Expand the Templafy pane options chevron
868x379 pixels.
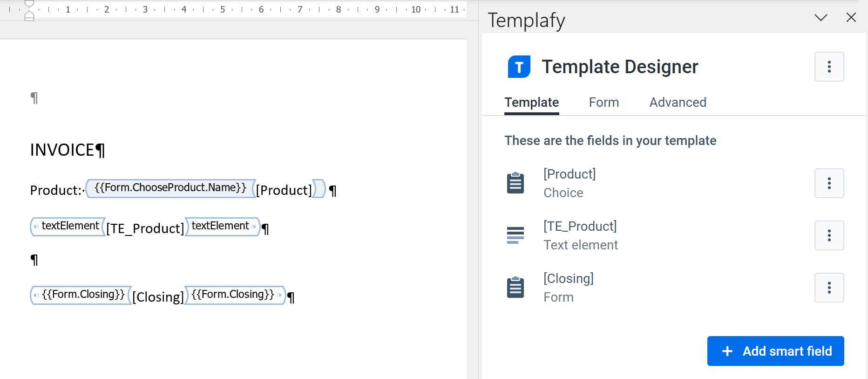click(821, 18)
